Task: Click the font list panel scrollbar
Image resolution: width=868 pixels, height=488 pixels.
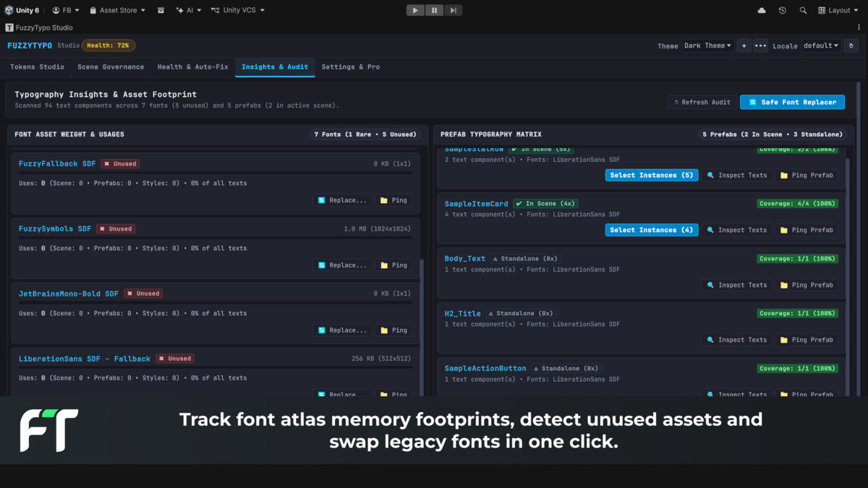Action: [x=422, y=327]
